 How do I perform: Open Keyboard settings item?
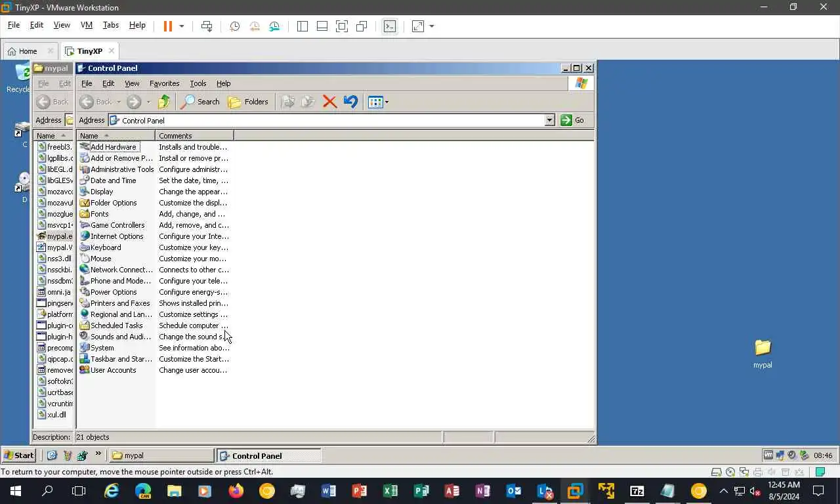(100, 247)
